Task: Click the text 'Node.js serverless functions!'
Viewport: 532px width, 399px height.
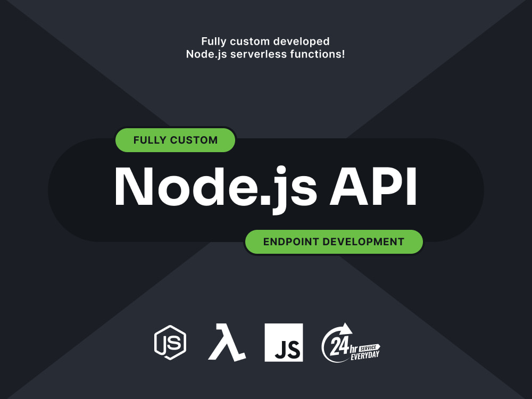Action: 265,54
